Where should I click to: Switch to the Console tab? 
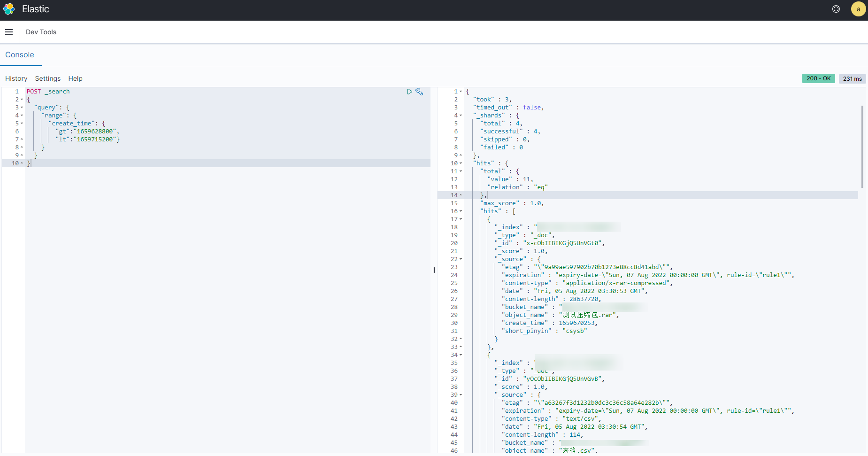(x=20, y=55)
